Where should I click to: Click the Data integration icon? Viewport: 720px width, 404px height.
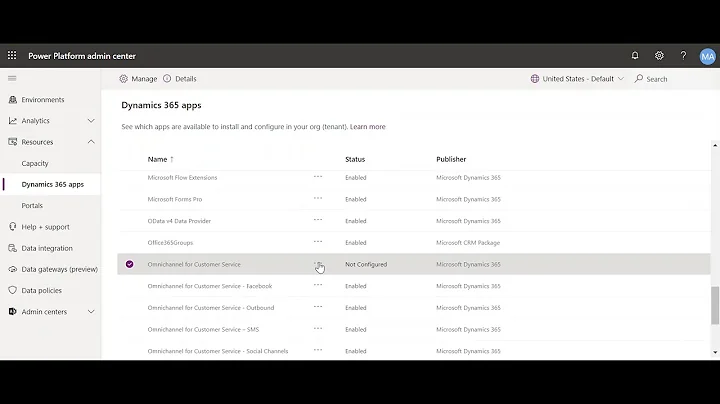(x=13, y=248)
